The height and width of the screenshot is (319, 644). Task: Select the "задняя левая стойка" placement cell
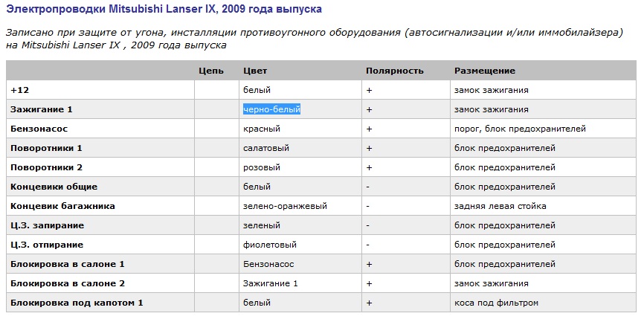pos(500,206)
